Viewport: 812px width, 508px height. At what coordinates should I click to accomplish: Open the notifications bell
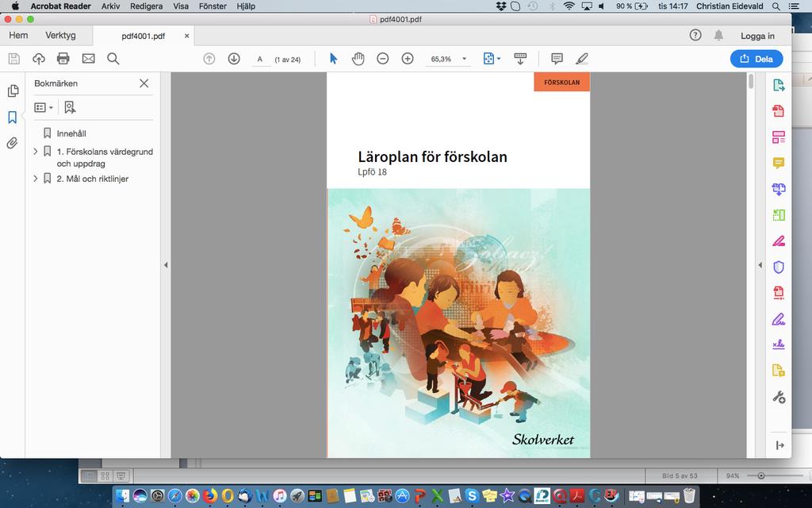(718, 35)
